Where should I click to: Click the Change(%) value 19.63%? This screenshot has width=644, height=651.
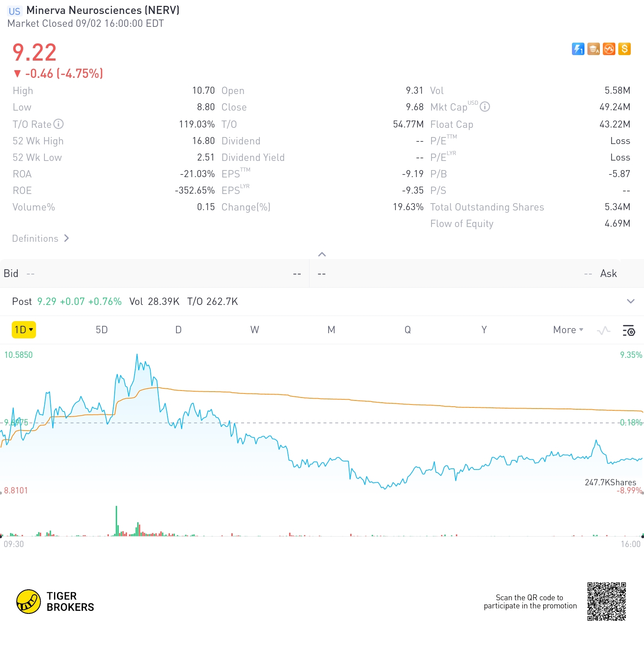(408, 207)
